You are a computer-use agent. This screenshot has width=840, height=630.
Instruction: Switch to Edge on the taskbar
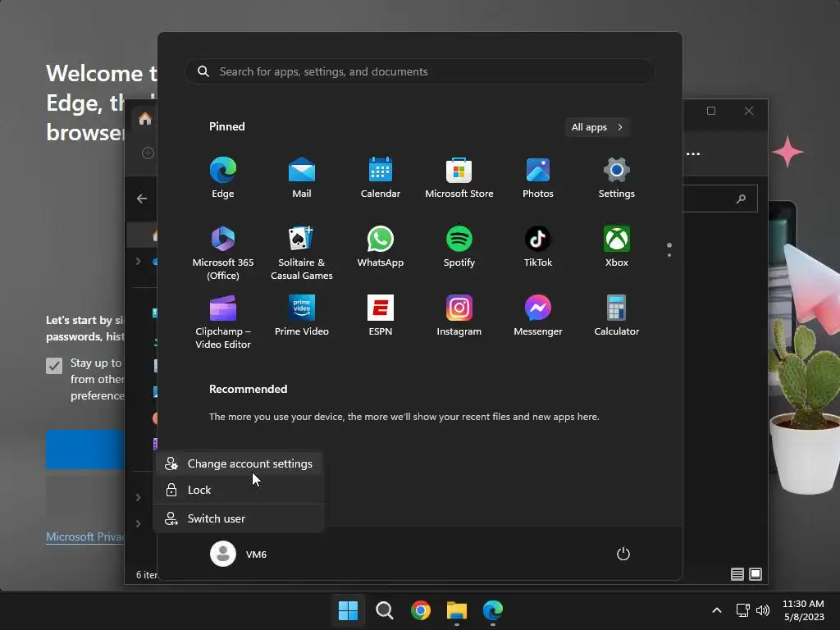(493, 610)
